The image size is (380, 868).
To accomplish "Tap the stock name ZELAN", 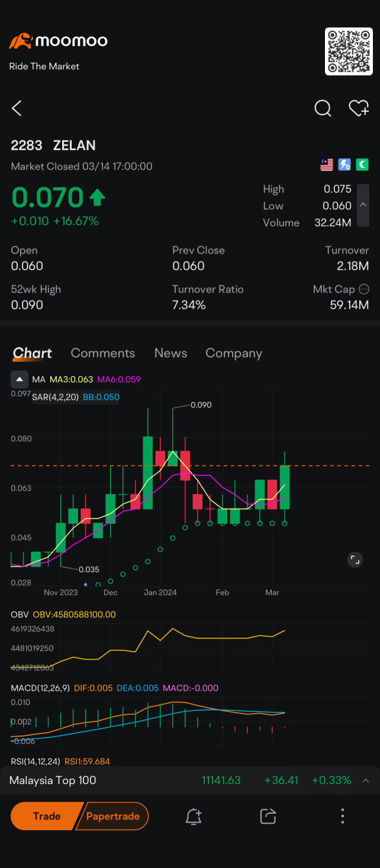I will click(74, 145).
